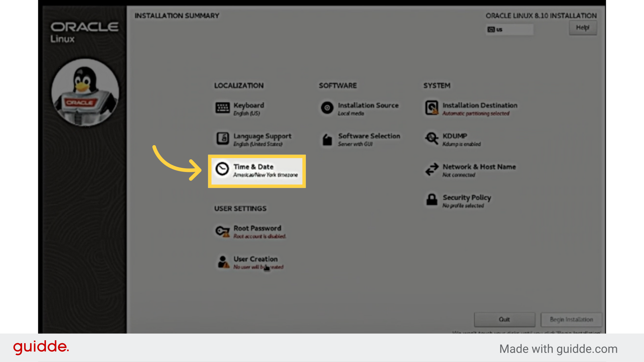This screenshot has width=644, height=362.
Task: Open Software Selection set to Server with GUI
Action: click(x=369, y=139)
